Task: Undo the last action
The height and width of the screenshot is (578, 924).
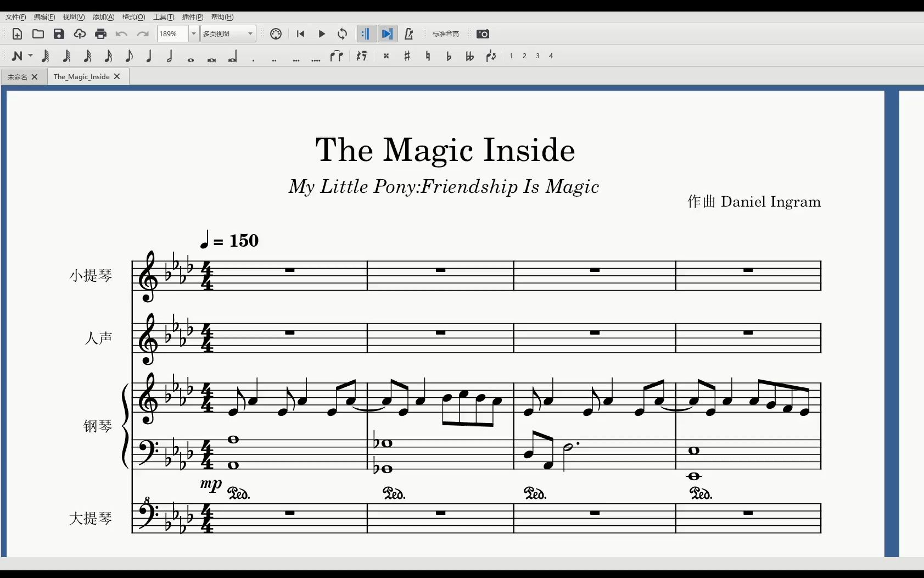Action: pyautogui.click(x=121, y=34)
